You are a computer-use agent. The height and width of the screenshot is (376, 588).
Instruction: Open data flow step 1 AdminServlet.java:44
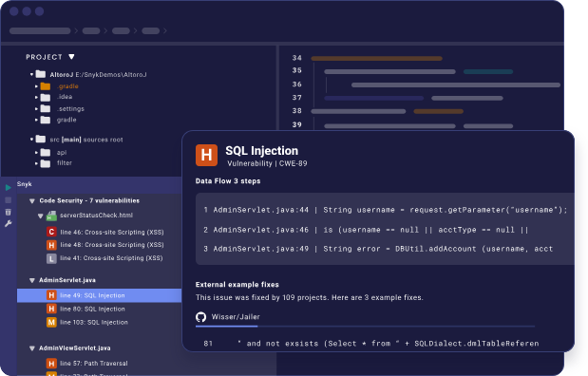[386, 210]
